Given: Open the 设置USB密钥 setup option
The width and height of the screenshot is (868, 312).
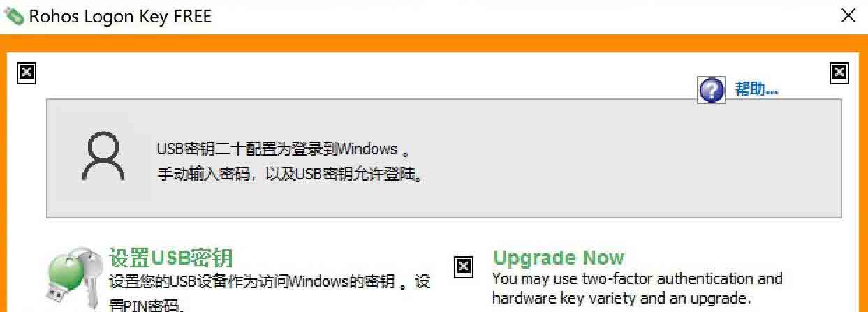Looking at the screenshot, I should click(x=171, y=258).
